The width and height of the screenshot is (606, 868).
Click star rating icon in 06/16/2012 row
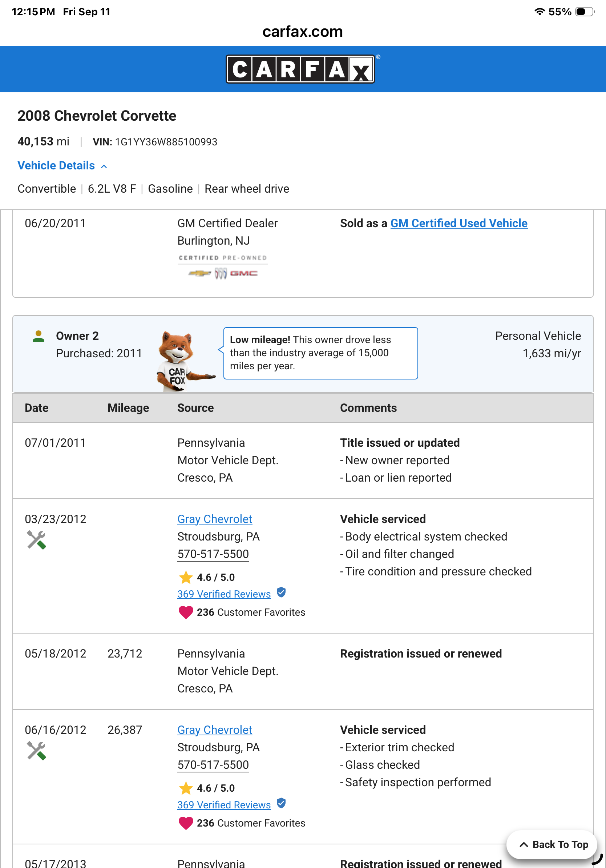tap(186, 788)
